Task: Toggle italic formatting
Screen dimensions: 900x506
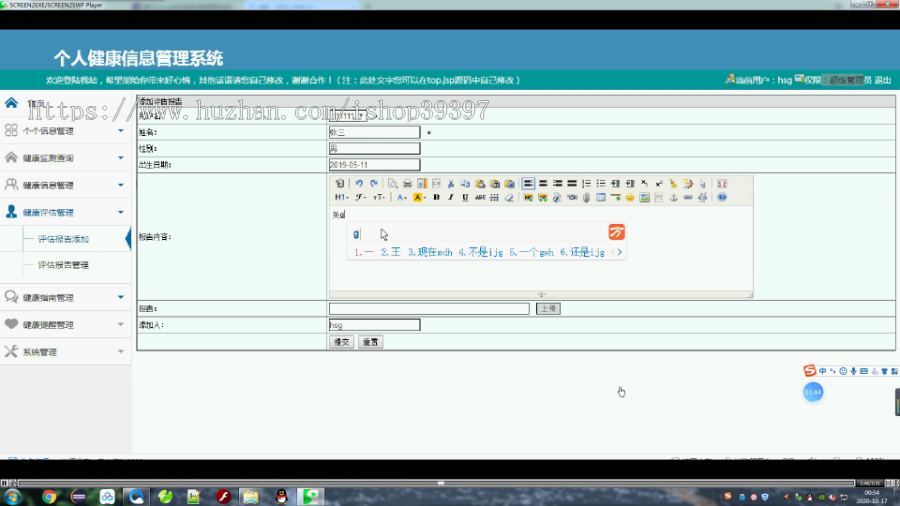Action: [x=451, y=197]
